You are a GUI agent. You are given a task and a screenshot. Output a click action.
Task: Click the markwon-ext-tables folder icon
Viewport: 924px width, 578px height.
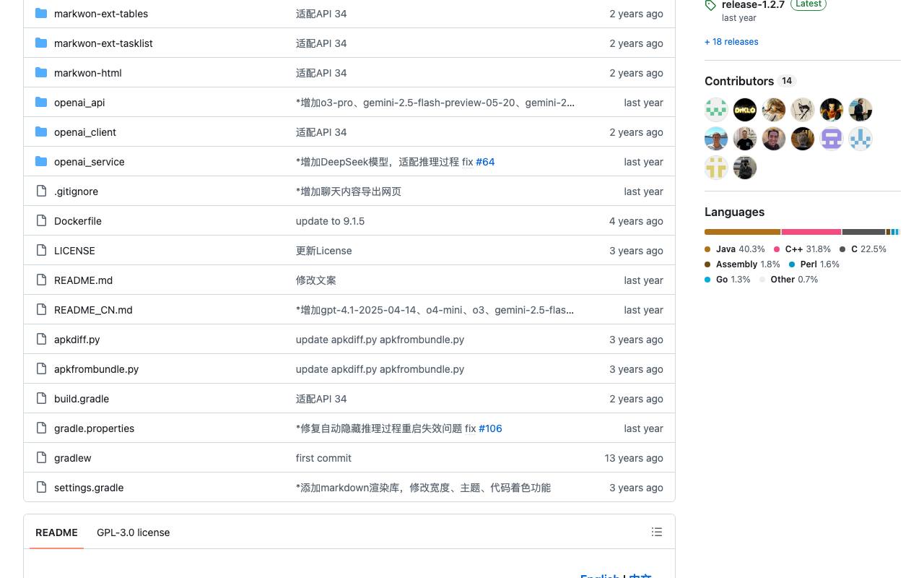click(x=41, y=14)
